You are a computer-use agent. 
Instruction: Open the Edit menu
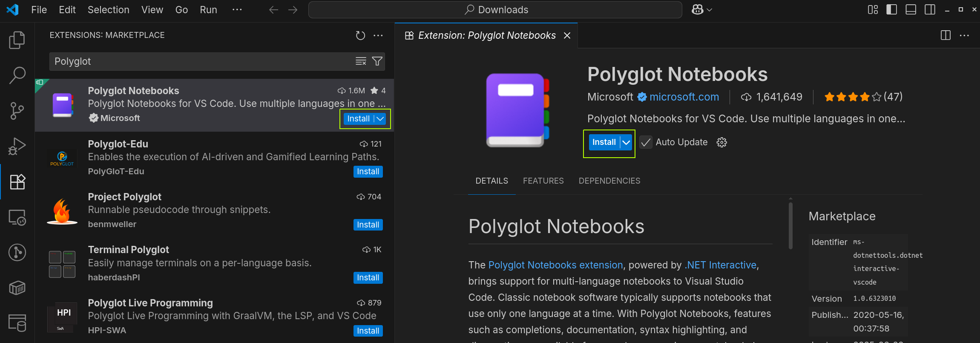click(x=67, y=10)
